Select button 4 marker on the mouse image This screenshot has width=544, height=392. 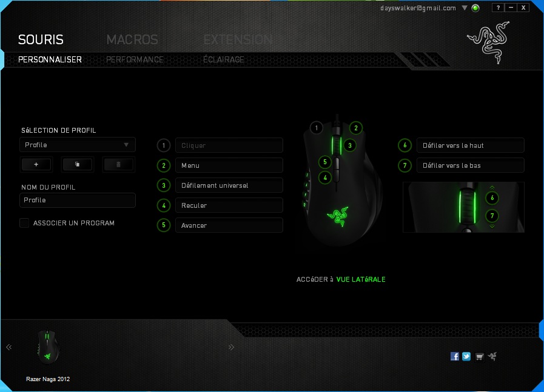point(325,178)
